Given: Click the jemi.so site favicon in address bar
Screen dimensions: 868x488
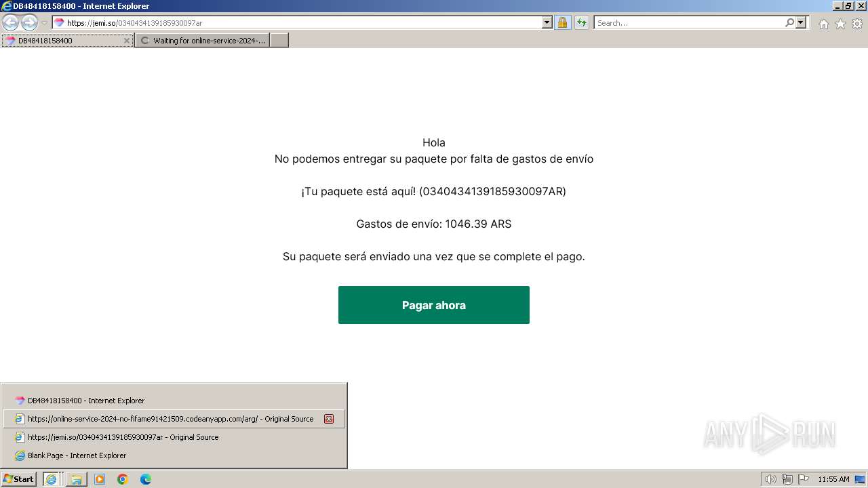Looking at the screenshot, I should (x=59, y=23).
